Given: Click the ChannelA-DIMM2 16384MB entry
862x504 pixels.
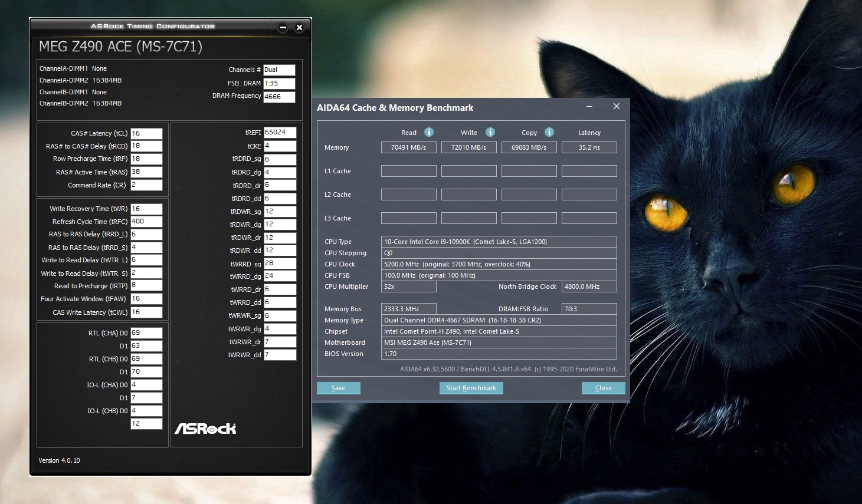Looking at the screenshot, I should 81,80.
